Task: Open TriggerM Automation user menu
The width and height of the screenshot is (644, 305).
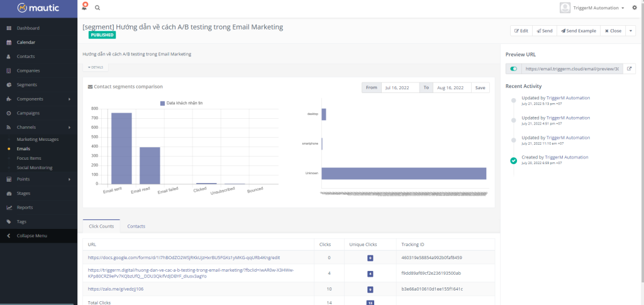Action: click(x=592, y=8)
